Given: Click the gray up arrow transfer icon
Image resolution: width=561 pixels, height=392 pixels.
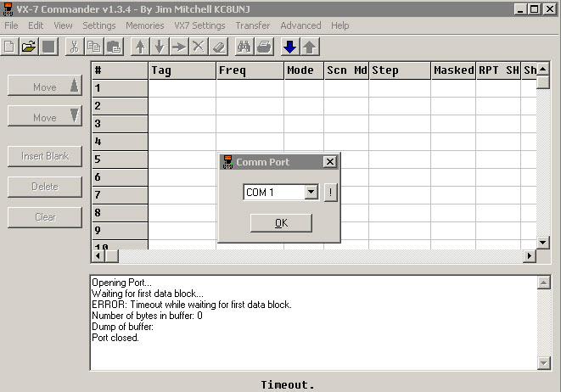Looking at the screenshot, I should [310, 47].
